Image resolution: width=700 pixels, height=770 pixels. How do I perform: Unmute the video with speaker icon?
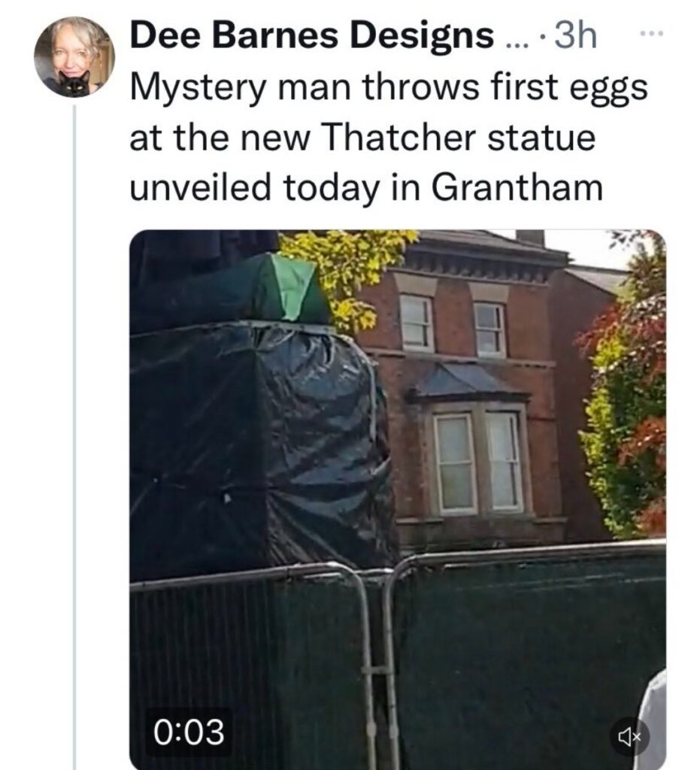point(629,736)
